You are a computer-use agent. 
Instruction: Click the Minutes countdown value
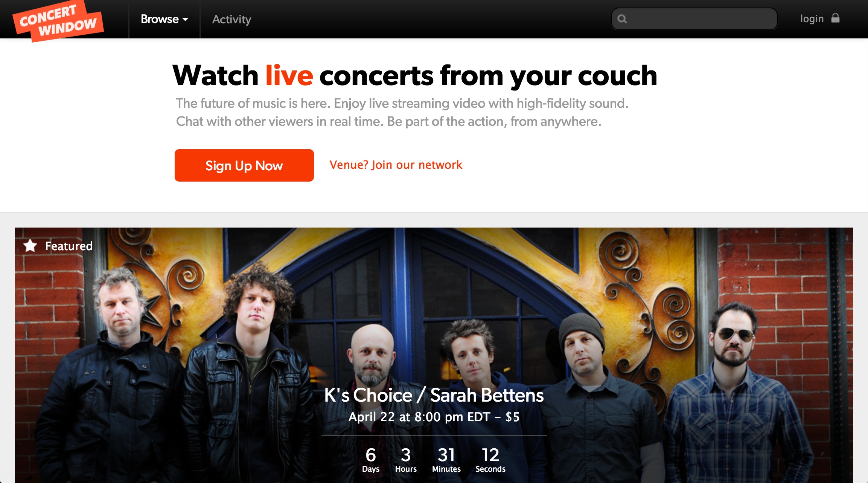point(446,455)
